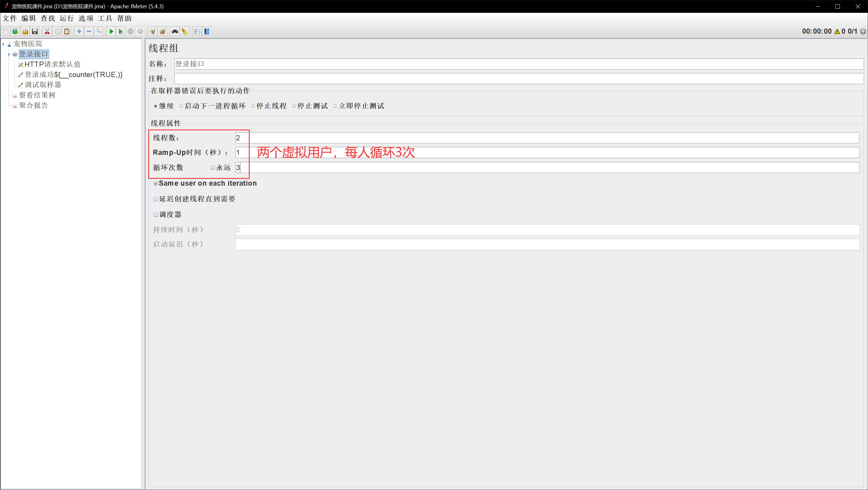Enable the 调度器 scheduler checkbox
The width and height of the screenshot is (868, 490).
(x=156, y=215)
